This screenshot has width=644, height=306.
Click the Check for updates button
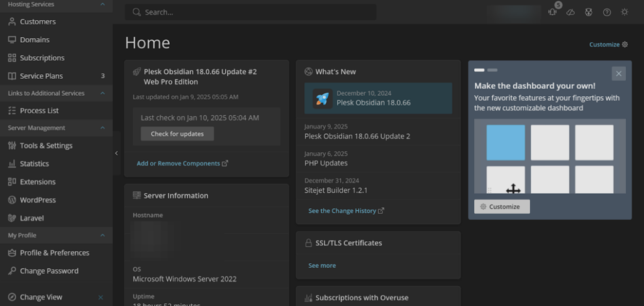[x=177, y=133]
